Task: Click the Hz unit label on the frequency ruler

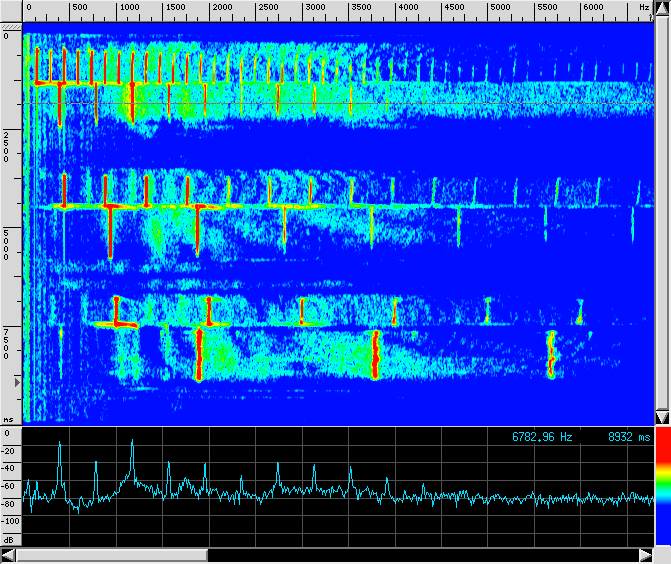Action: tap(643, 8)
